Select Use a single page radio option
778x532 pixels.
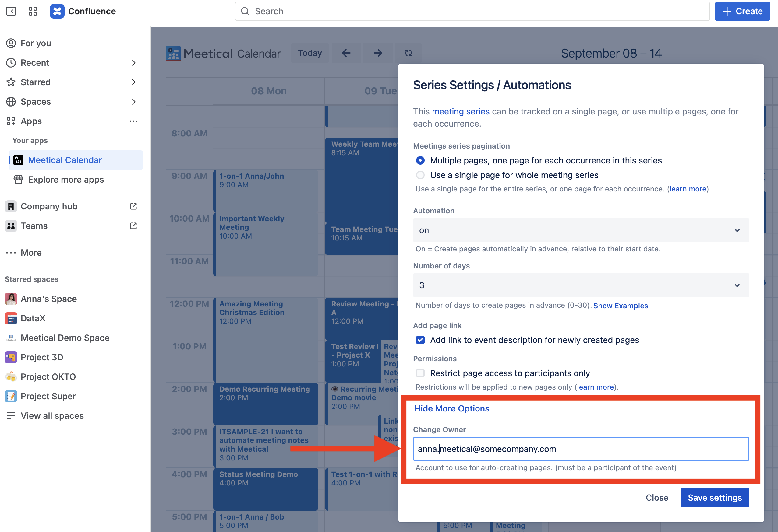coord(420,175)
